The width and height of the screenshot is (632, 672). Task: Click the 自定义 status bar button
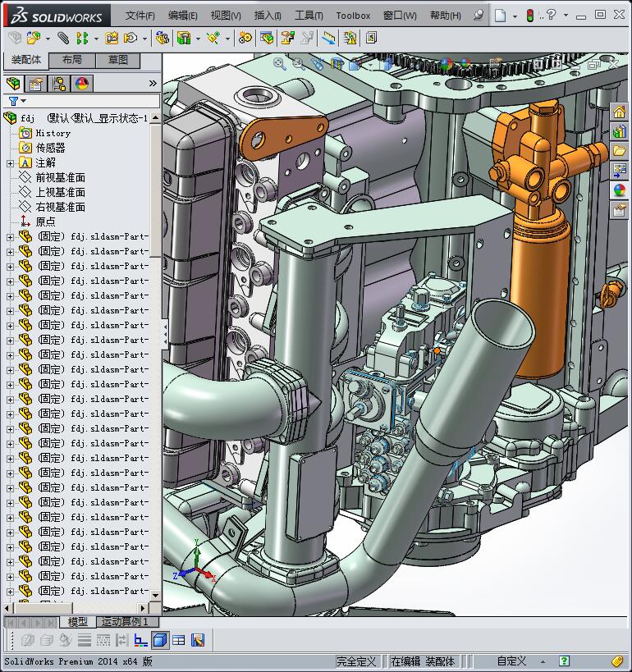click(511, 661)
